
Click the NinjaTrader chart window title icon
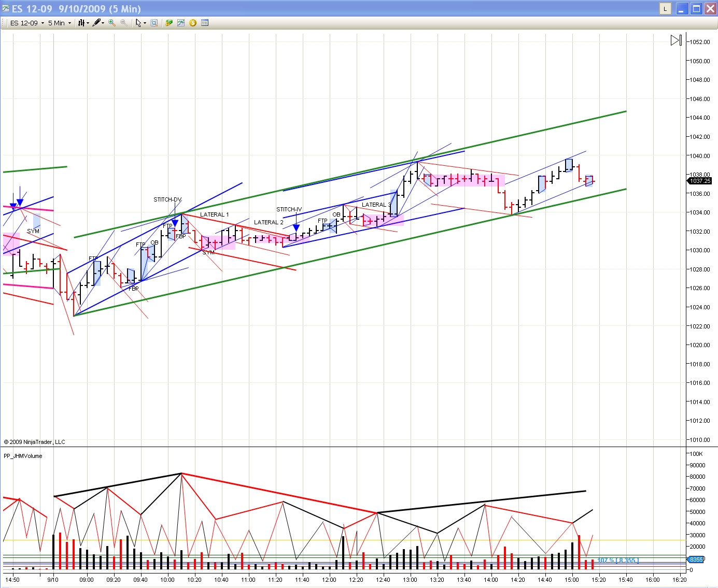tap(6, 9)
